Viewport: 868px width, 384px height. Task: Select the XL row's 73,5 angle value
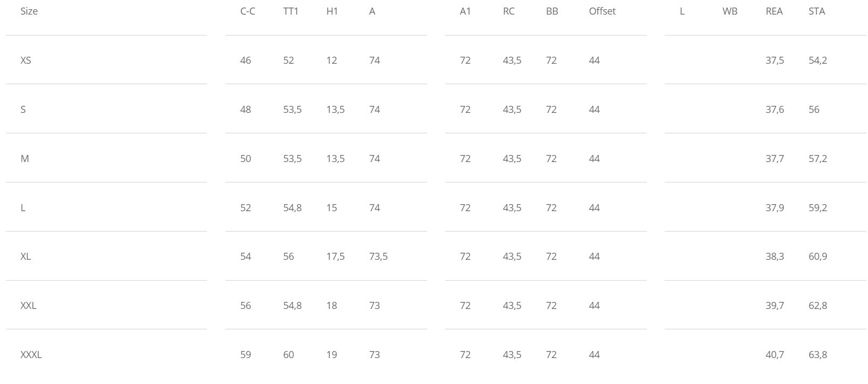(379, 257)
